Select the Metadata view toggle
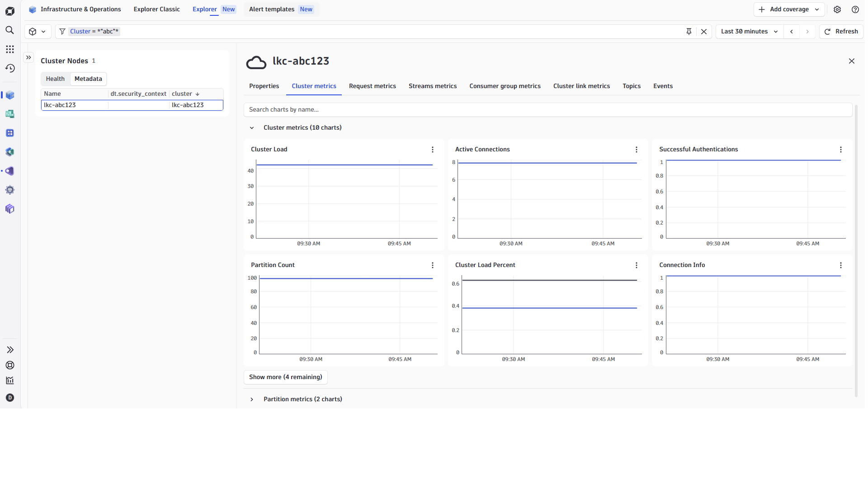Image resolution: width=868 pixels, height=488 pixels. click(88, 79)
